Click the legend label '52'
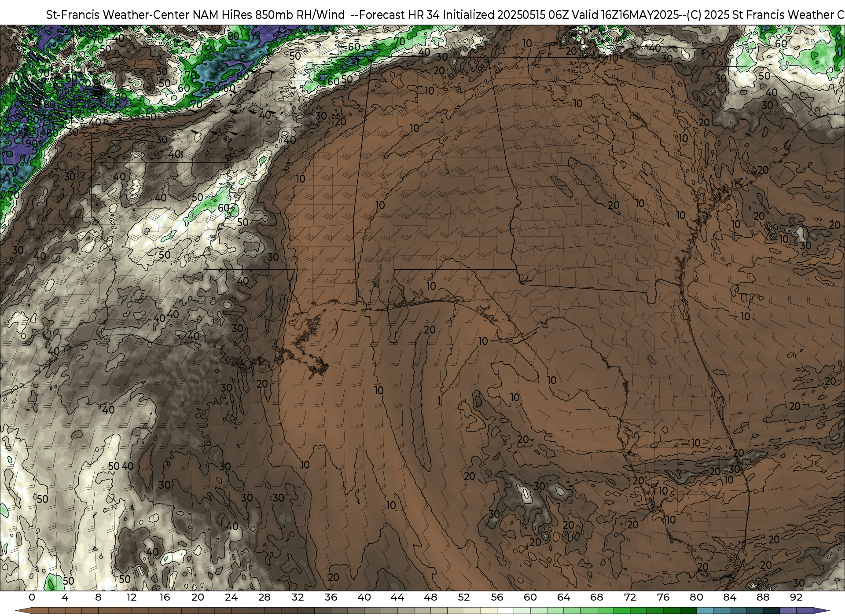 [x=464, y=598]
